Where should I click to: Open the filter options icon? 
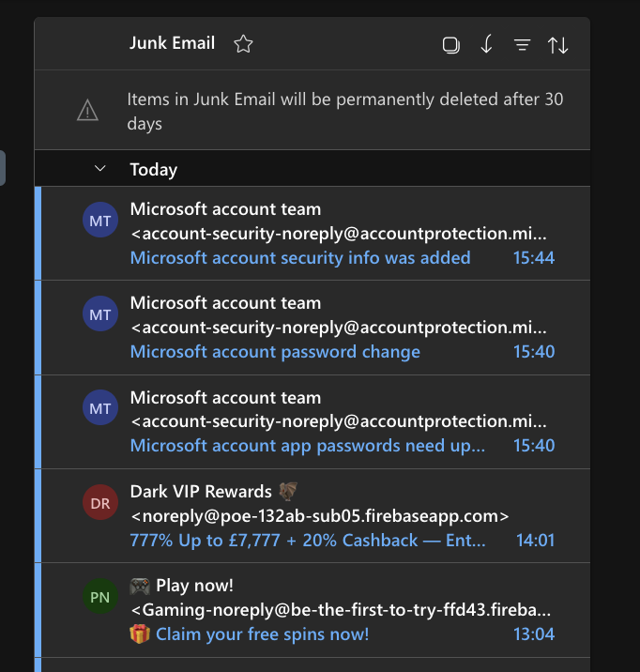coord(523,45)
